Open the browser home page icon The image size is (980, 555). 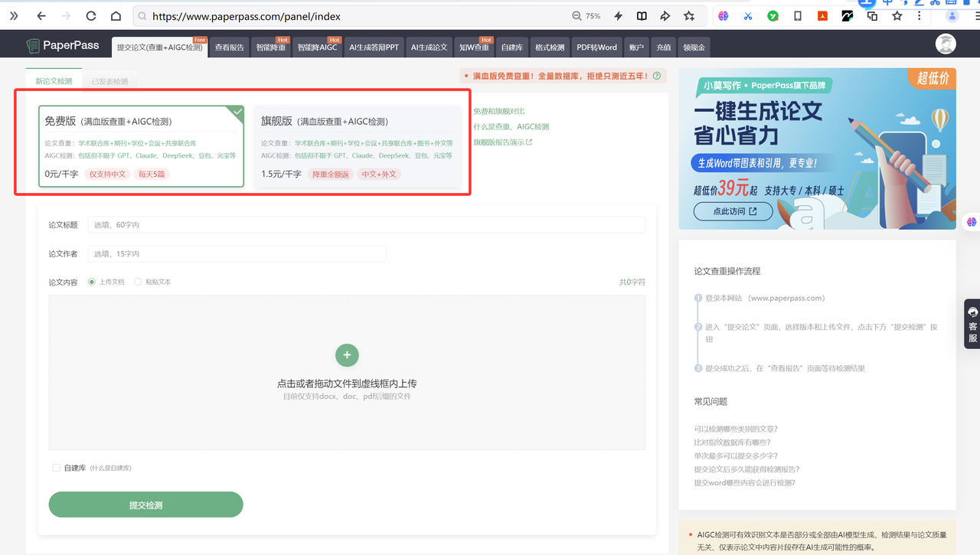pyautogui.click(x=116, y=16)
